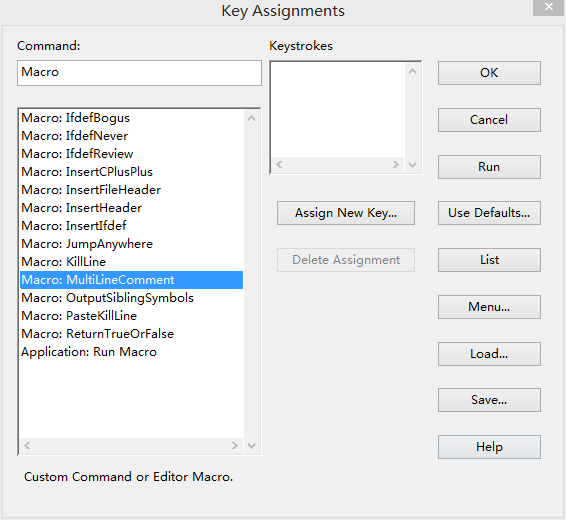
Task: Click Use Defaults button
Action: [489, 213]
